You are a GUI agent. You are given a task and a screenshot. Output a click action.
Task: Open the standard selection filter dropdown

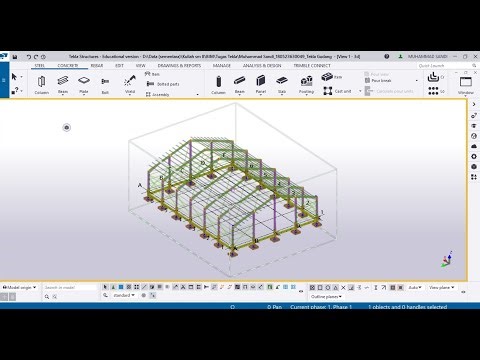pyautogui.click(x=124, y=295)
